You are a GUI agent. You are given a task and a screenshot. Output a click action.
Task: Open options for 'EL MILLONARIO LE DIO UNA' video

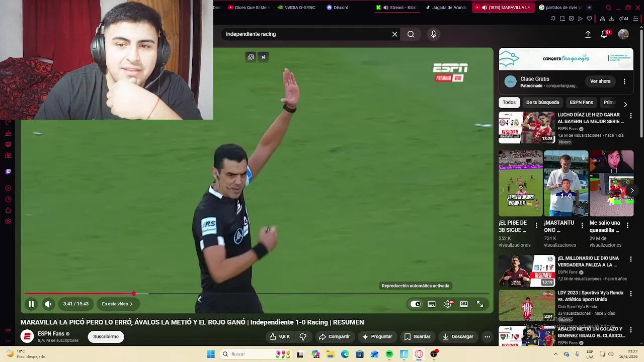630,259
